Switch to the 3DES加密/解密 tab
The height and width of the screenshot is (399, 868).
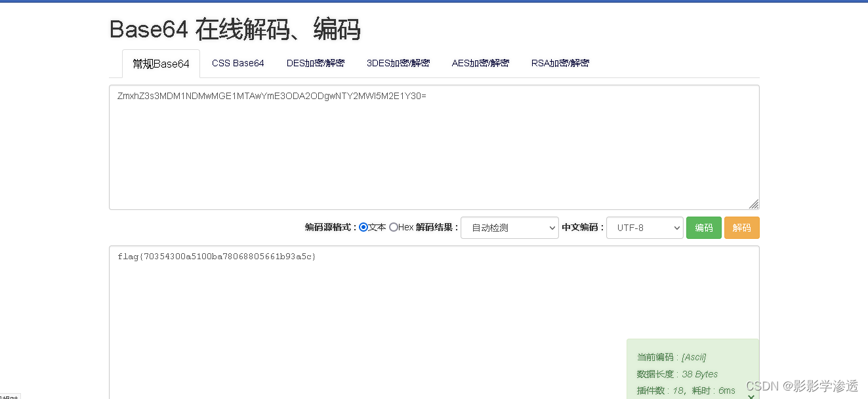coord(398,63)
